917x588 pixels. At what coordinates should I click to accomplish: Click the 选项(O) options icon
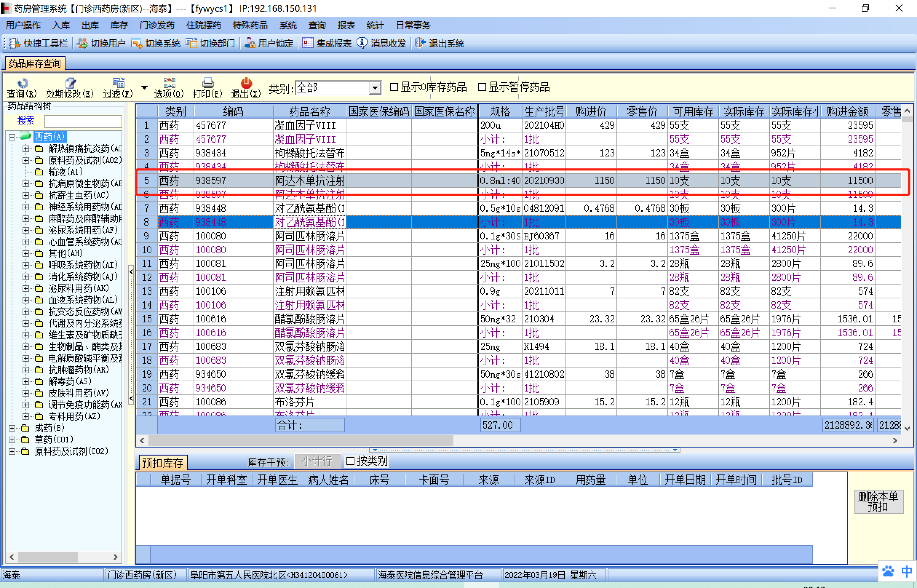click(169, 83)
